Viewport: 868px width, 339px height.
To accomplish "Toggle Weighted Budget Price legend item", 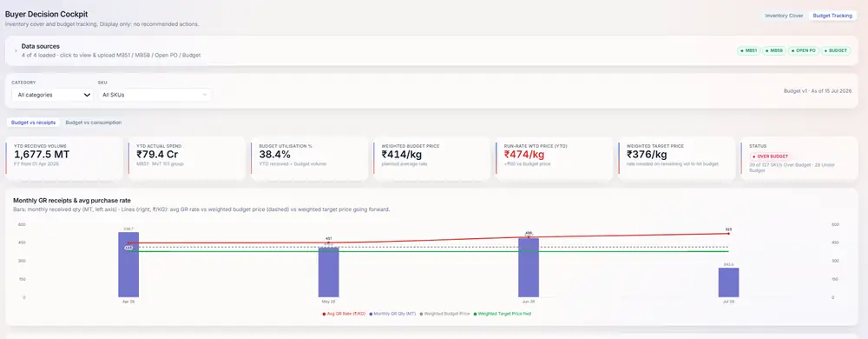I will [444, 314].
